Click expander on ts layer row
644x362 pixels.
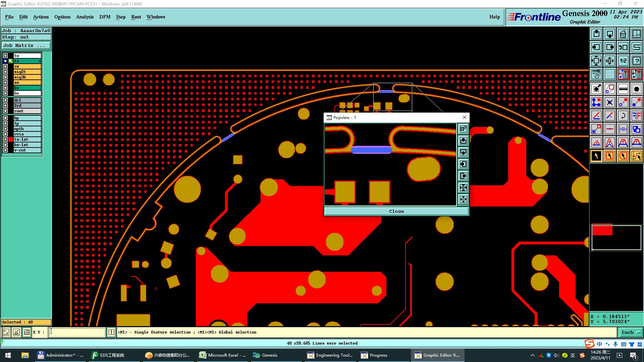point(40,61)
